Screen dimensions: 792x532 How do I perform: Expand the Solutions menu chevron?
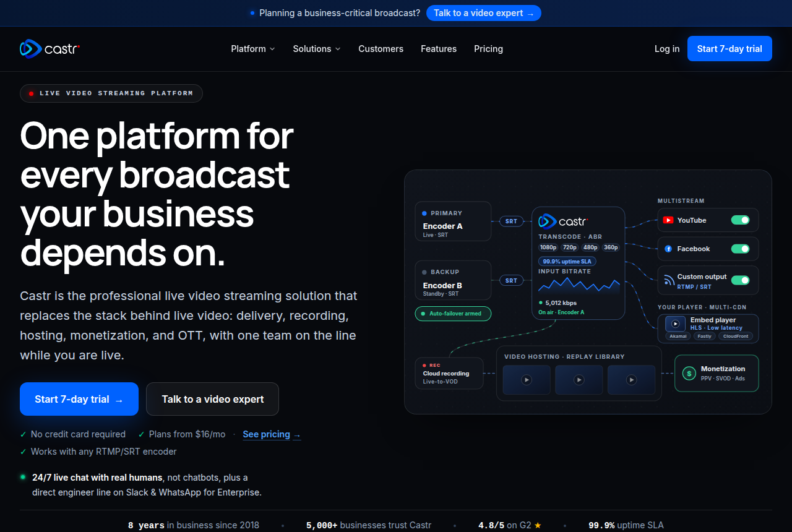coord(338,49)
